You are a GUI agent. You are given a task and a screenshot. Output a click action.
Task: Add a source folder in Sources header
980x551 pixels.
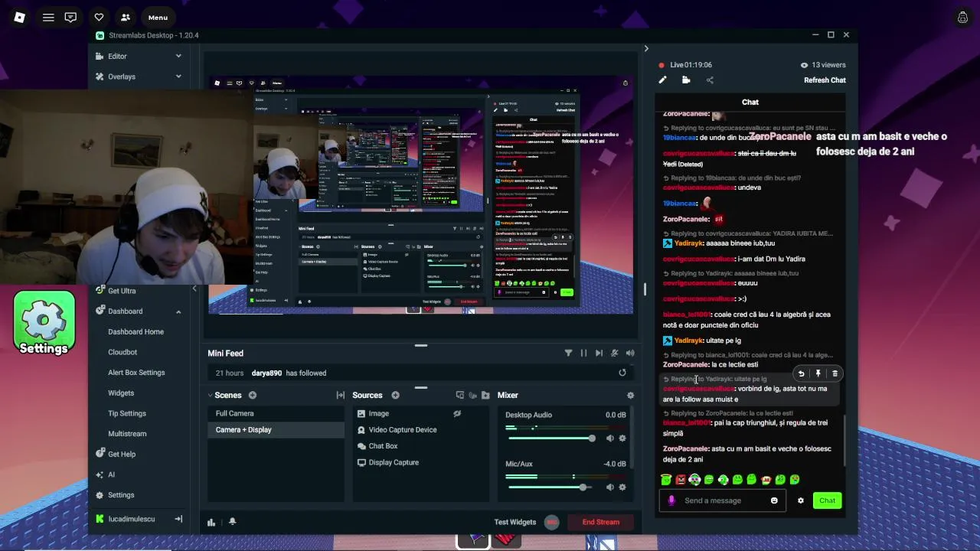(485, 395)
